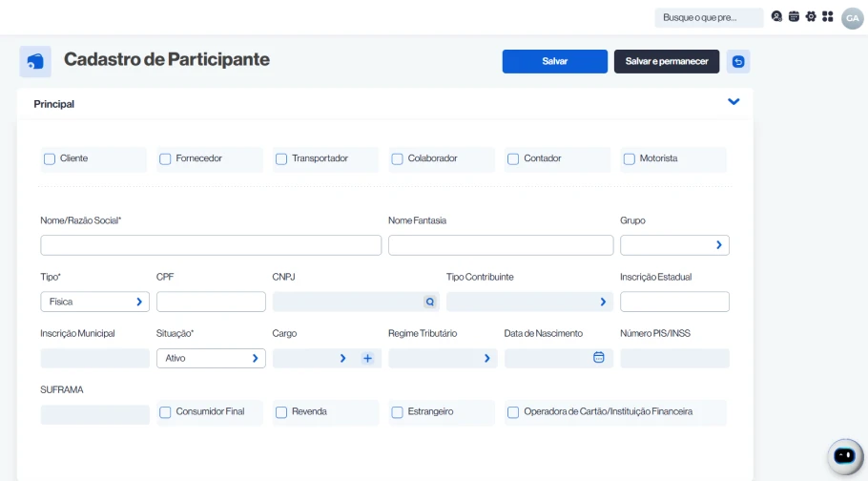
Task: Open the apps grid menu icon
Action: (x=827, y=17)
